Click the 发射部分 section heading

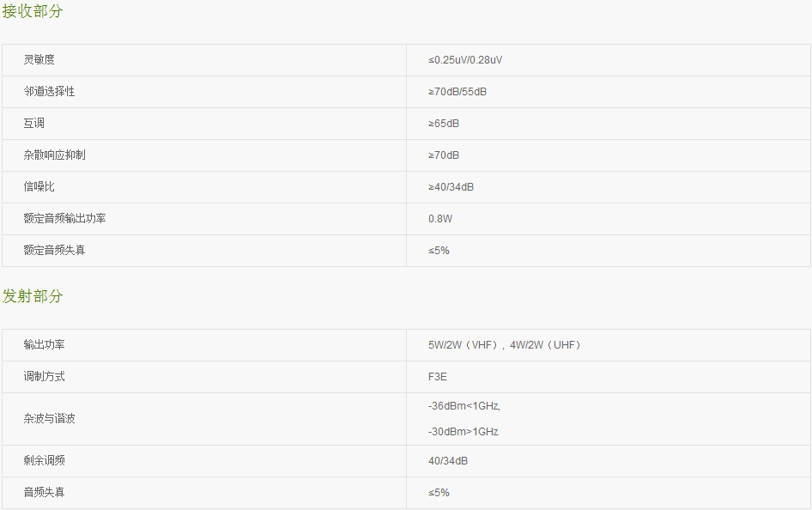click(x=33, y=296)
